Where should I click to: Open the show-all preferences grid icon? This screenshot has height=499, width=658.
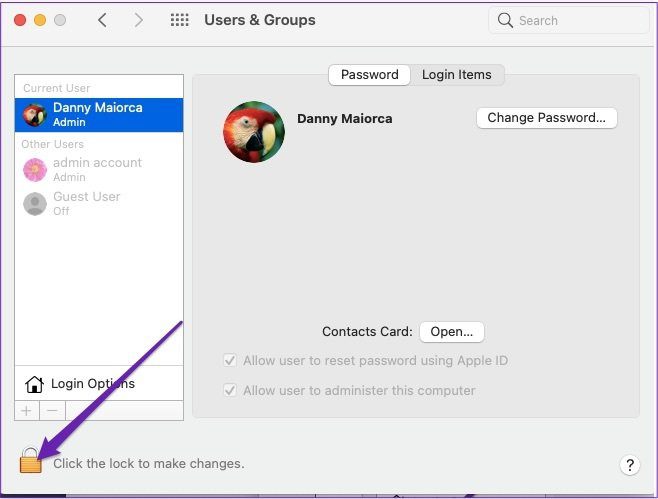pos(180,20)
